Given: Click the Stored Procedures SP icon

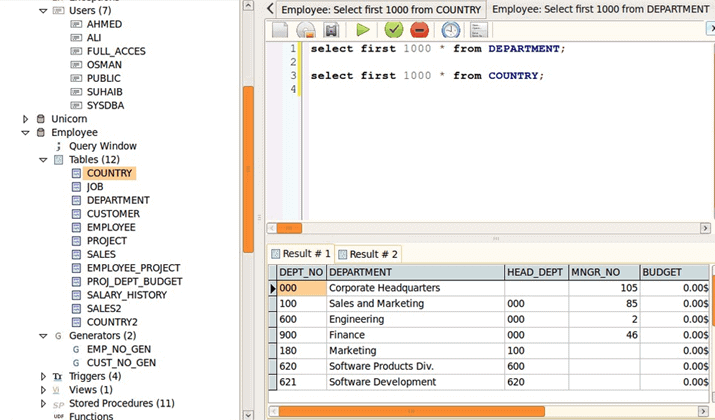Looking at the screenshot, I should (x=58, y=405).
